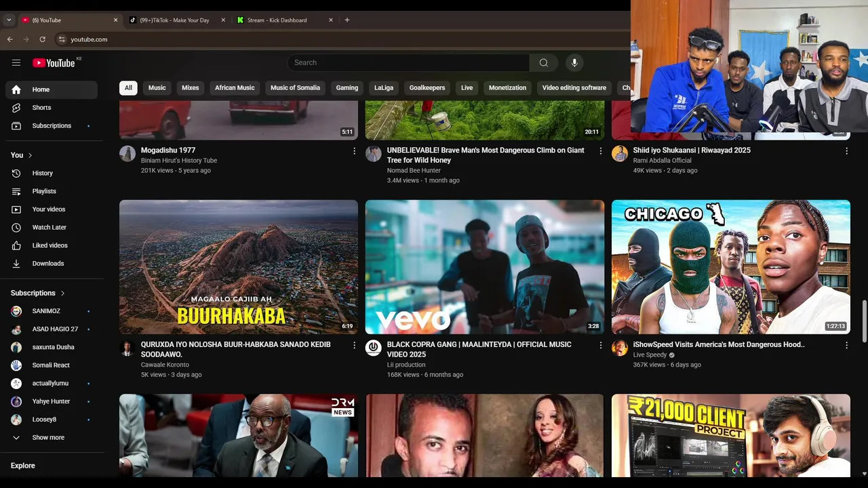Show more subscriptions
Image resolution: width=868 pixels, height=488 pixels.
point(52,438)
